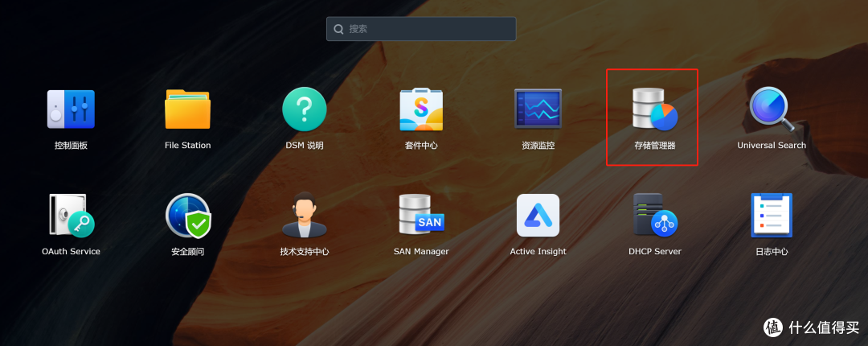
Task: Open the 套件中心 package center icon
Action: [421, 109]
